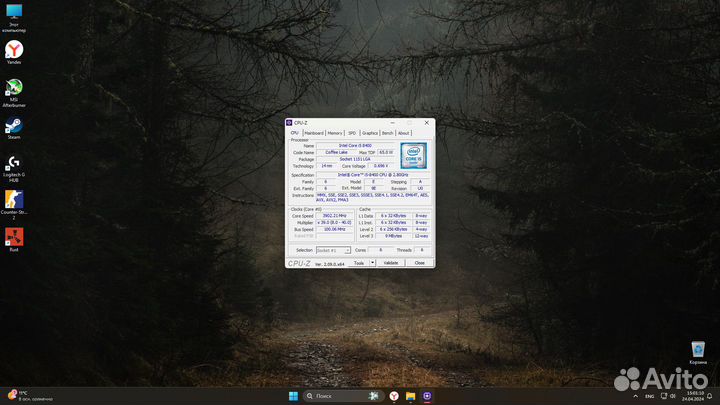The width and height of the screenshot is (720, 405).
Task: Click the Windows Start button
Action: [294, 396]
